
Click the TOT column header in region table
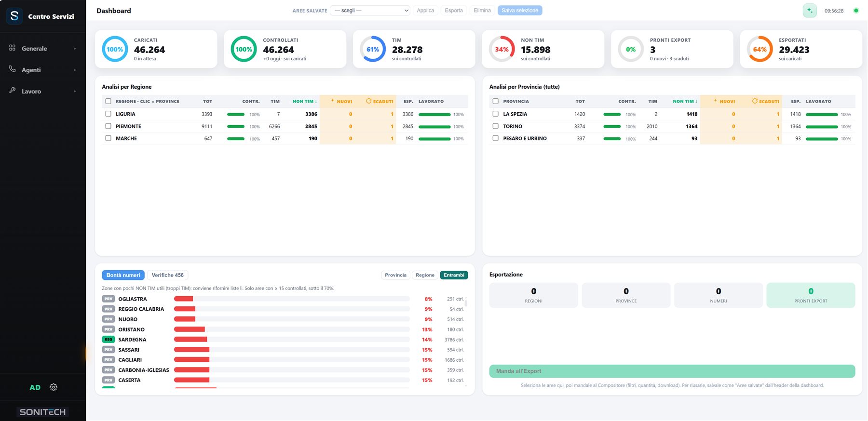coord(207,101)
